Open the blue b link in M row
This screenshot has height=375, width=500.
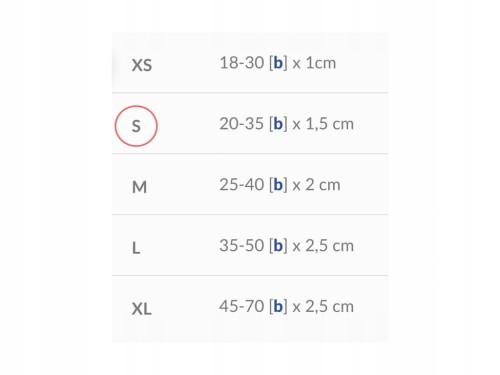point(278,184)
